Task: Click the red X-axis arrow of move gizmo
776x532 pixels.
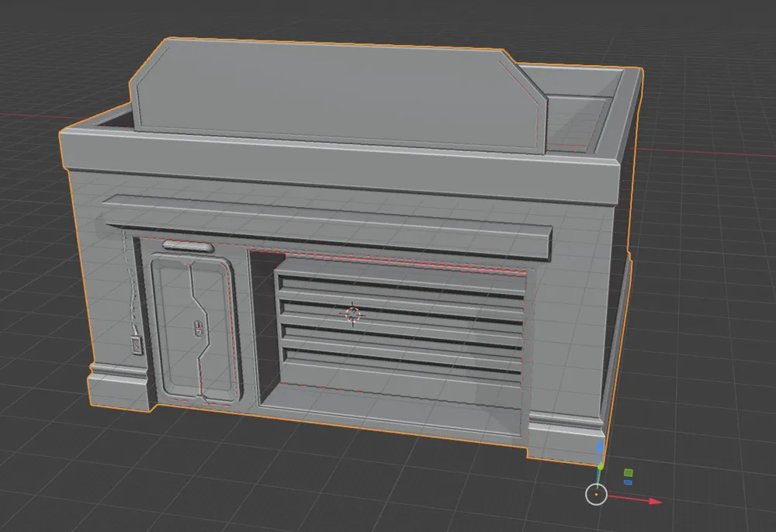Action: coord(655,501)
